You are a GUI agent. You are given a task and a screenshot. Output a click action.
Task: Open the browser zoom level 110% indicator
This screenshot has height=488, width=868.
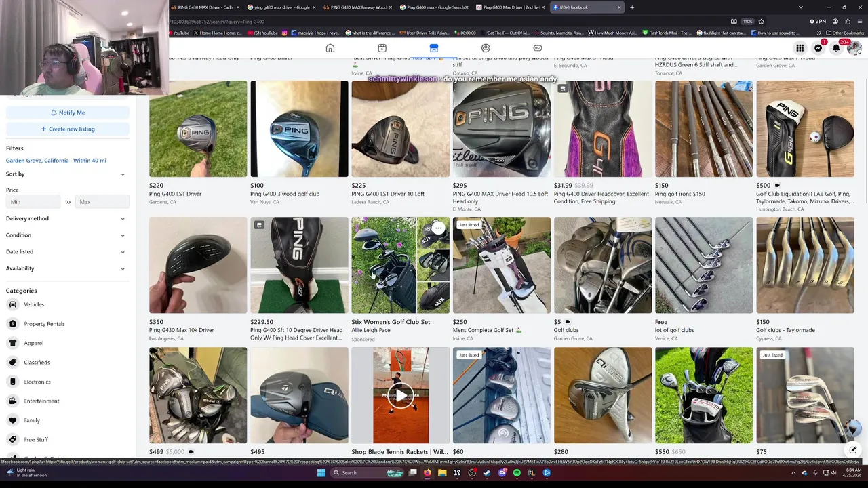coord(747,22)
